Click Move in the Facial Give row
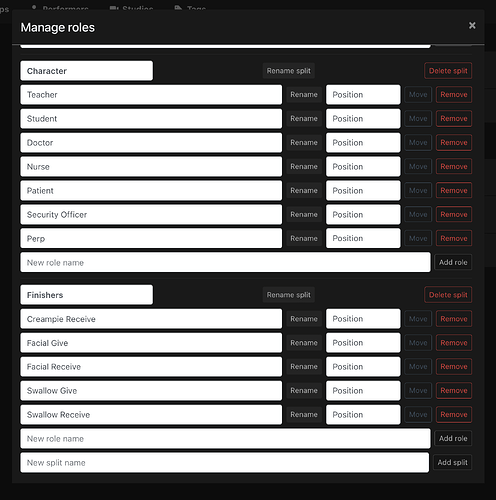 [418, 343]
